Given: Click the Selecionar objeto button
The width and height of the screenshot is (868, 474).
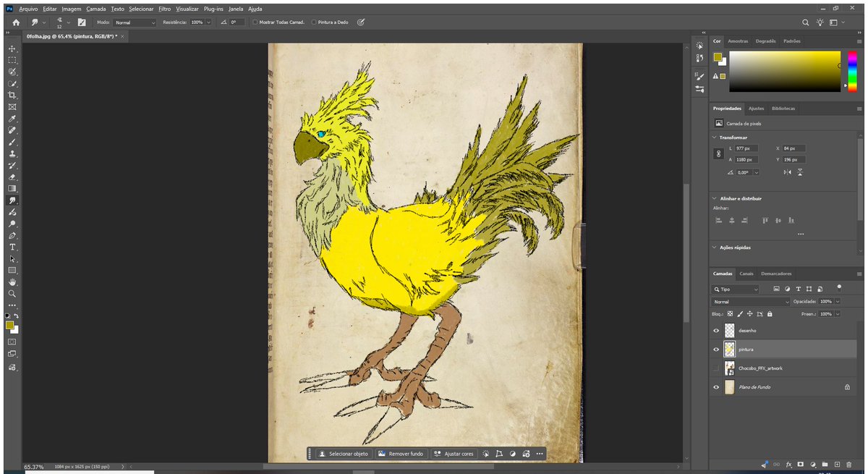Looking at the screenshot, I should click(344, 454).
